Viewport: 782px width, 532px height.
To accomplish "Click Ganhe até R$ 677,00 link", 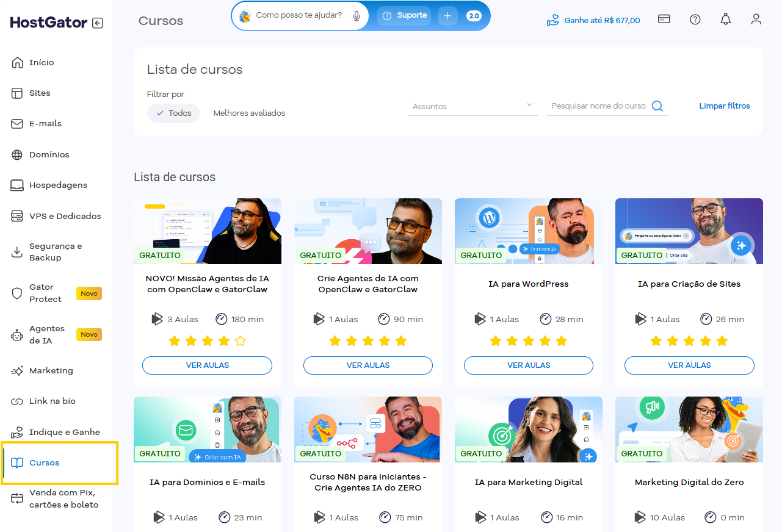I will coord(593,20).
